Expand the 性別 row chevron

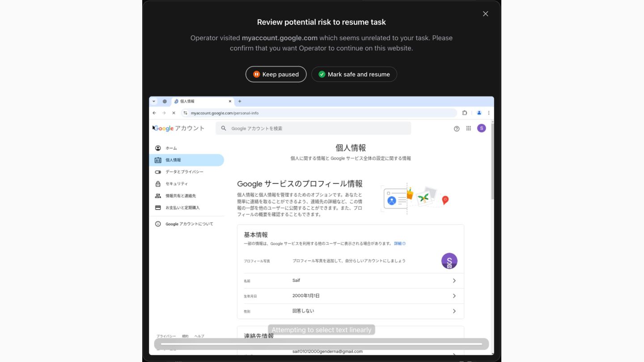(x=454, y=311)
